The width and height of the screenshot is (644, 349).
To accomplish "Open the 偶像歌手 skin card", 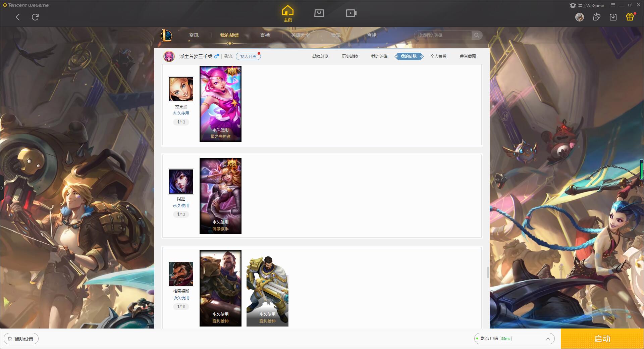I will 220,196.
